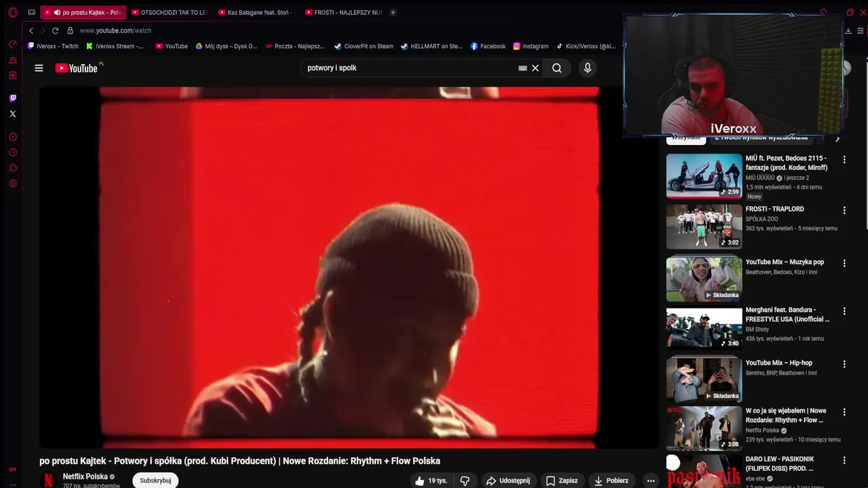
Task: Open iVeroxx - Twitch bookmark
Action: pos(53,46)
